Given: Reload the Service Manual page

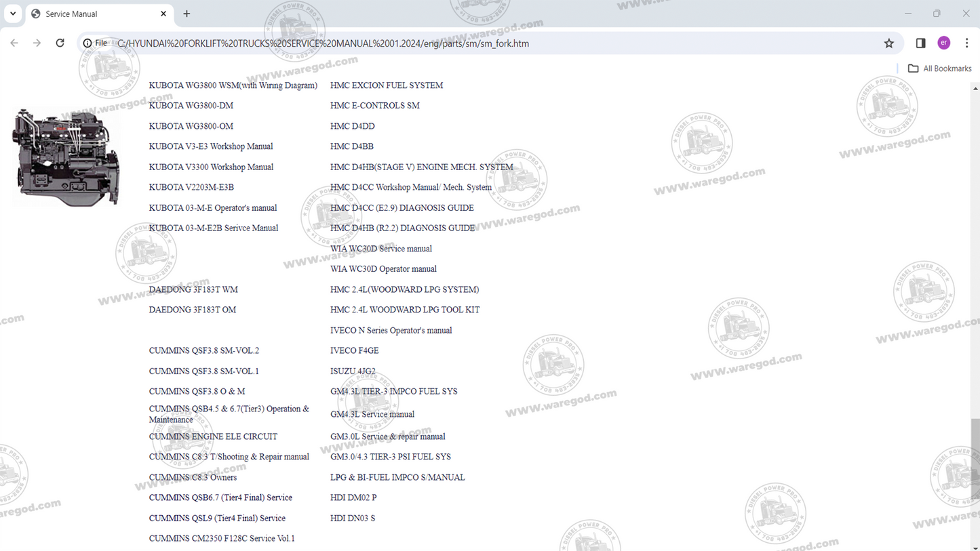Looking at the screenshot, I should pos(60,43).
